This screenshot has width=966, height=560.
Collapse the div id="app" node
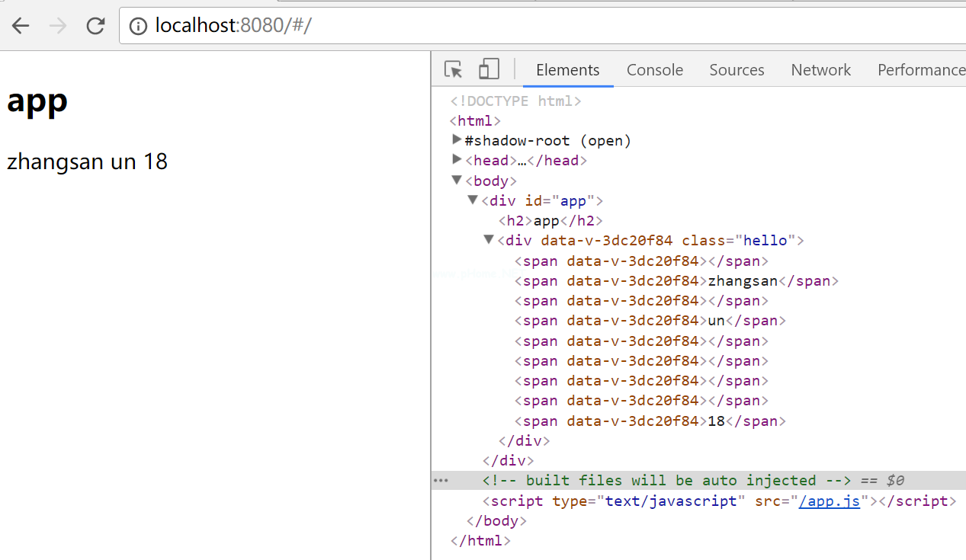point(473,200)
